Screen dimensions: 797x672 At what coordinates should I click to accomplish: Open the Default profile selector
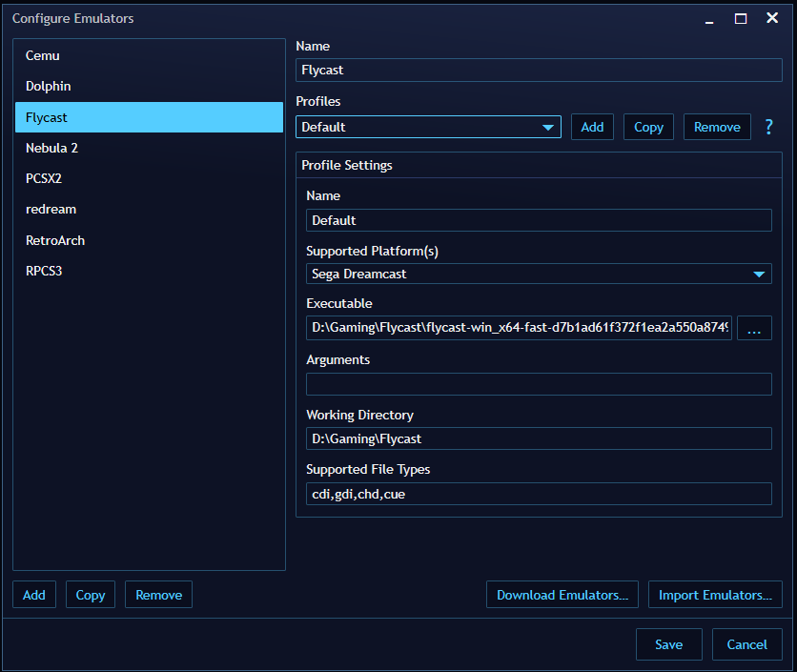tap(428, 126)
